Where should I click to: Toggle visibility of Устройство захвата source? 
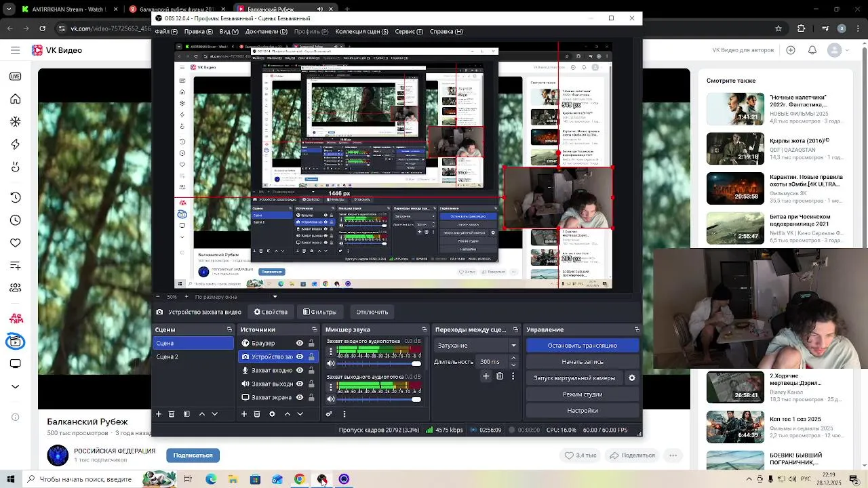[300, 357]
